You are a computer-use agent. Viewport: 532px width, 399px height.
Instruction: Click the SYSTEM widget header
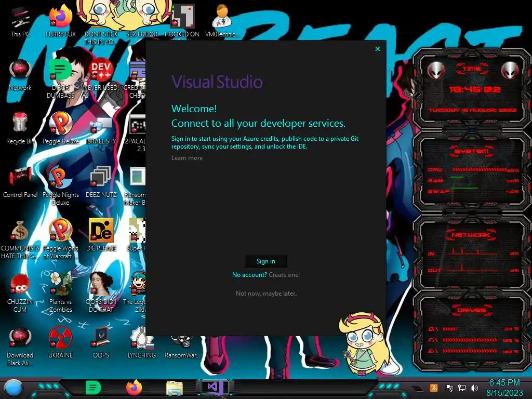coord(472,151)
